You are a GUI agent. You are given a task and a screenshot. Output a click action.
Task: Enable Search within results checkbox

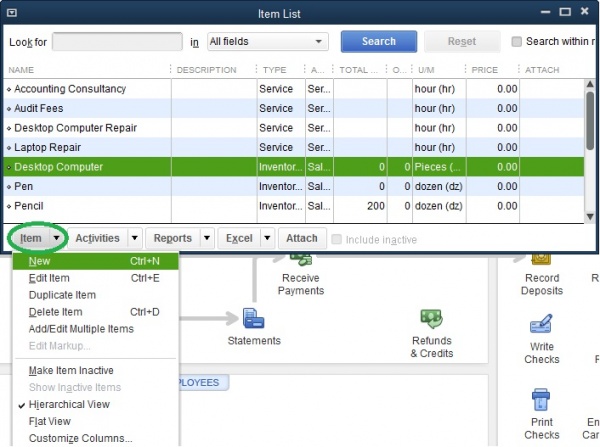click(517, 41)
